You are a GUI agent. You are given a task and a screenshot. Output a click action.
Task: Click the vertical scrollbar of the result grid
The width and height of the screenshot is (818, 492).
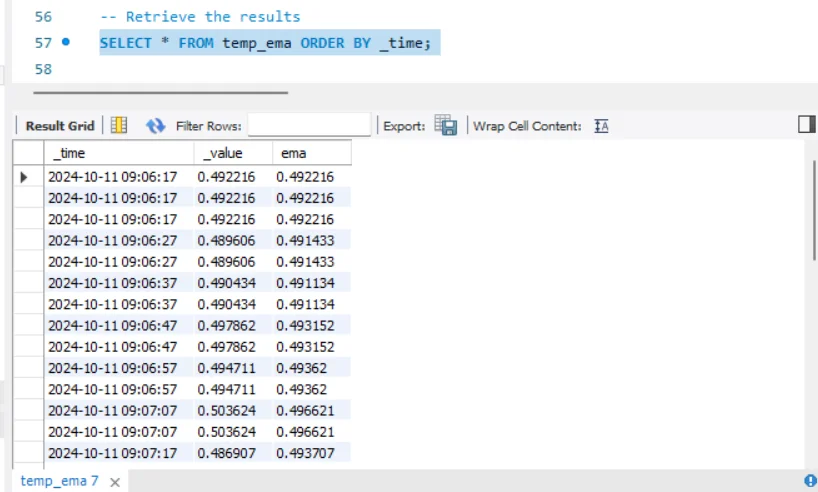[810, 300]
